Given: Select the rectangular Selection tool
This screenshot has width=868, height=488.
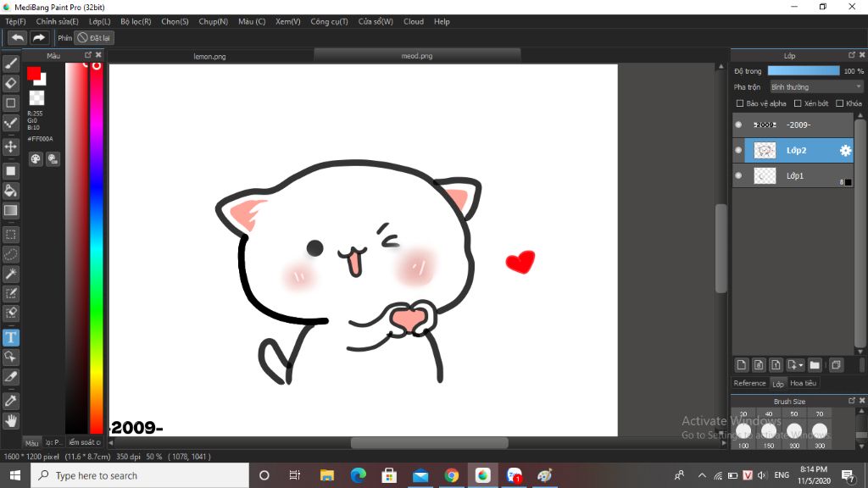Looking at the screenshot, I should pyautogui.click(x=10, y=235).
